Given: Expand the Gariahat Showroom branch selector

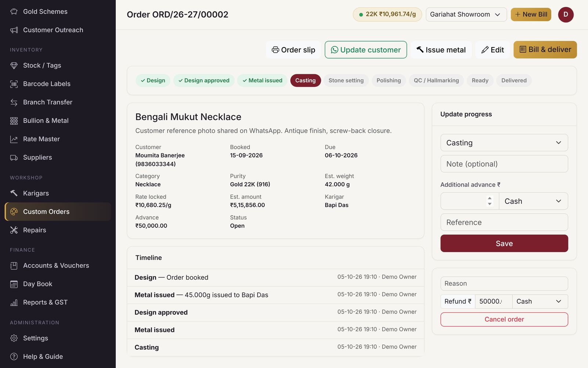Looking at the screenshot, I should [x=466, y=14].
